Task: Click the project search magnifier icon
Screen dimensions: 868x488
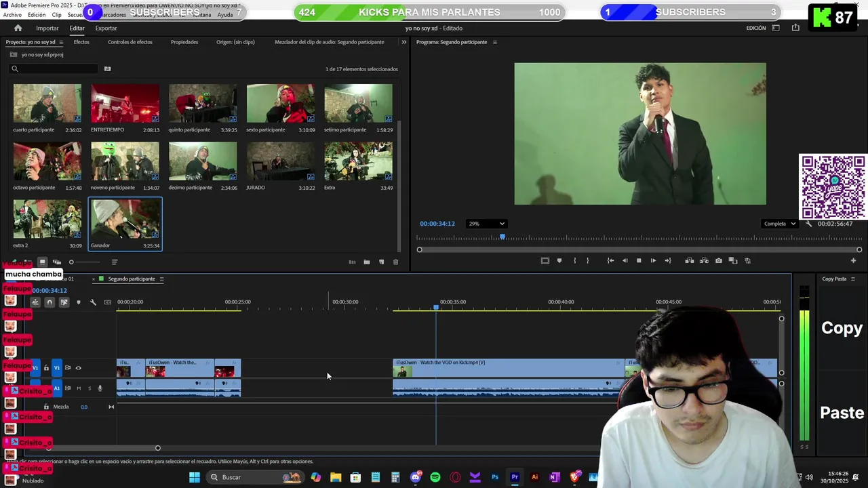Action: 14,68
